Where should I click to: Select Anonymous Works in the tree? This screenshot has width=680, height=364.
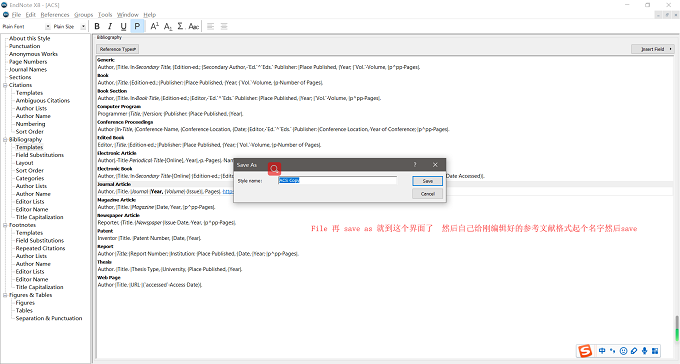pyautogui.click(x=33, y=54)
